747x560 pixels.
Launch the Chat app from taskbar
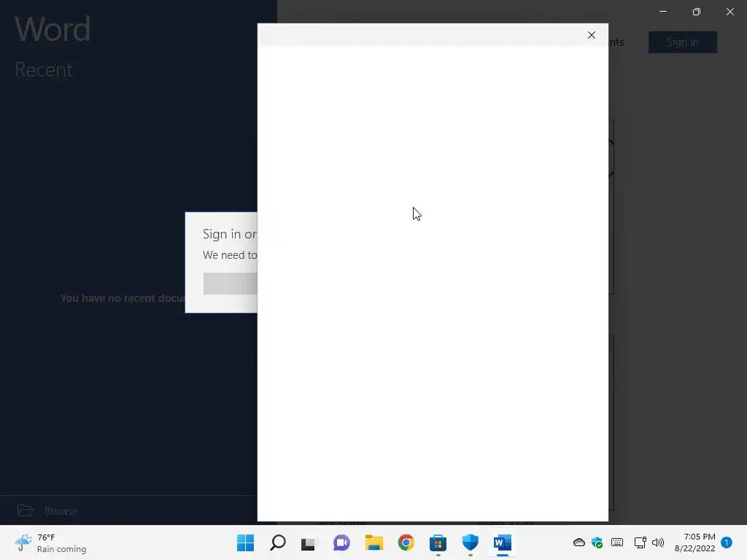pos(341,542)
